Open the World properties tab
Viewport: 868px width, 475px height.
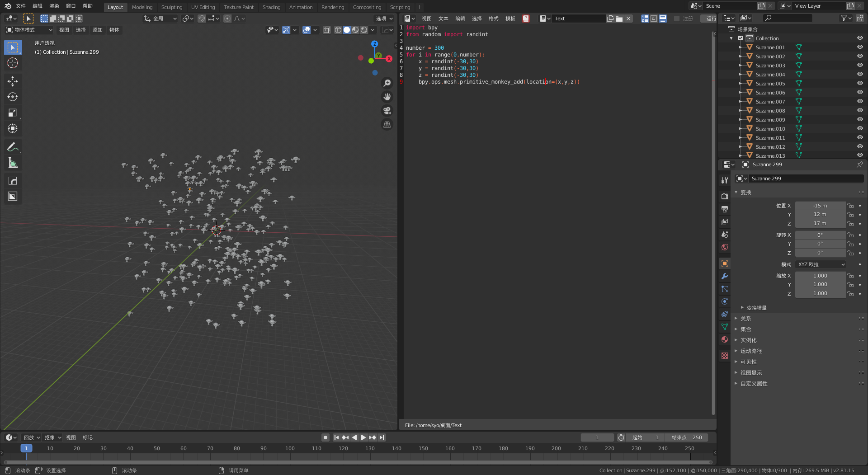(725, 247)
